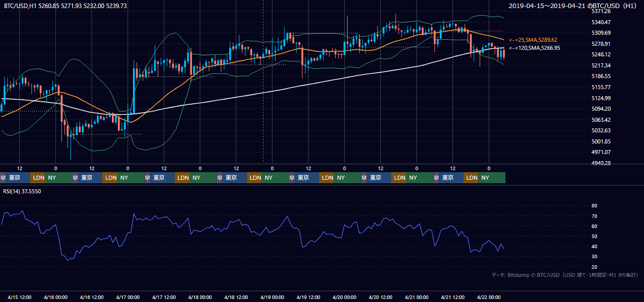Click price axis value 5001.85
This screenshot has height=302, width=644.
tap(601, 141)
